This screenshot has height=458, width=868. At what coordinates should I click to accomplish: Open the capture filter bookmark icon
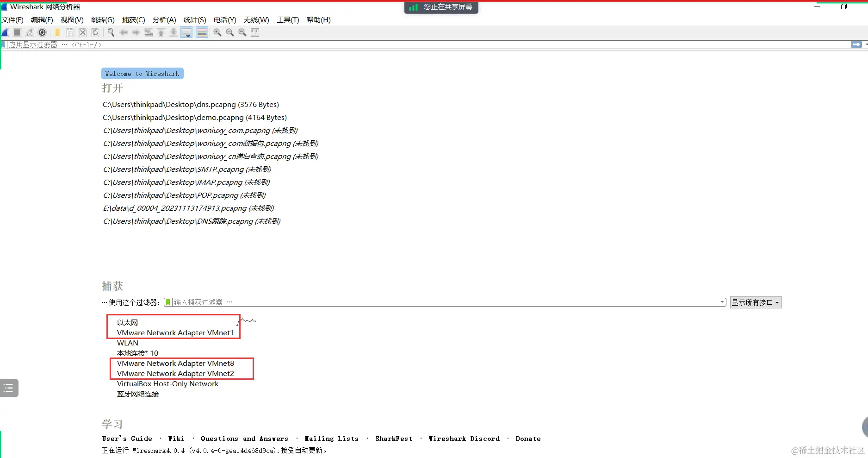tap(168, 302)
